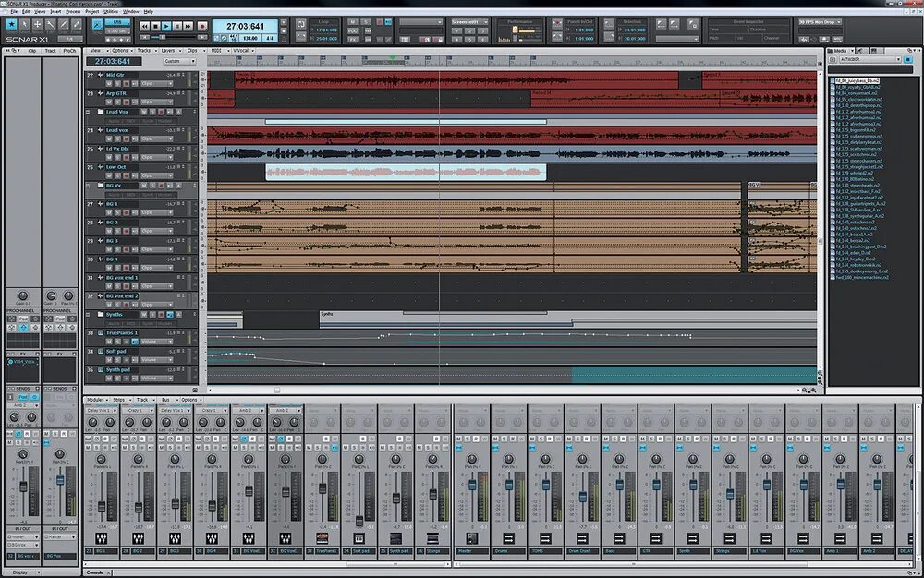Mute the Lead Vox folder

pyautogui.click(x=144, y=112)
